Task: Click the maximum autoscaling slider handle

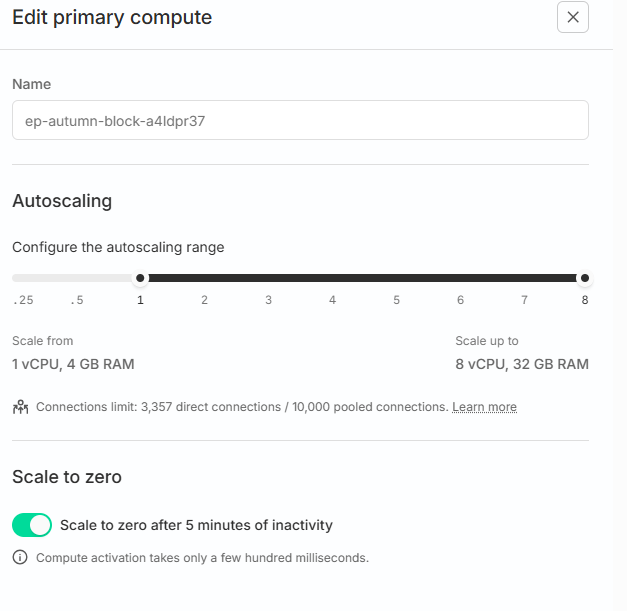Action: tap(585, 278)
